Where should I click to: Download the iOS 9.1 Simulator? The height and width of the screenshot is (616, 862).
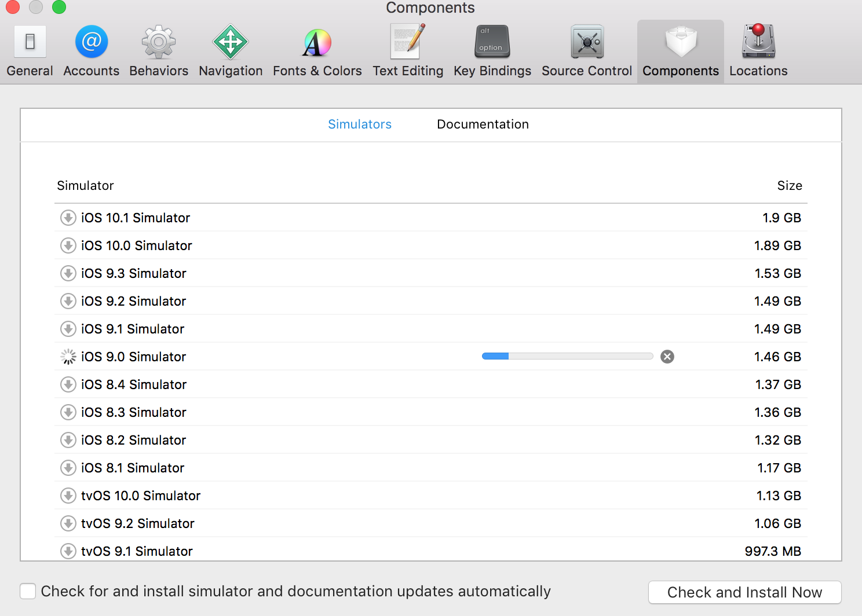coord(68,329)
